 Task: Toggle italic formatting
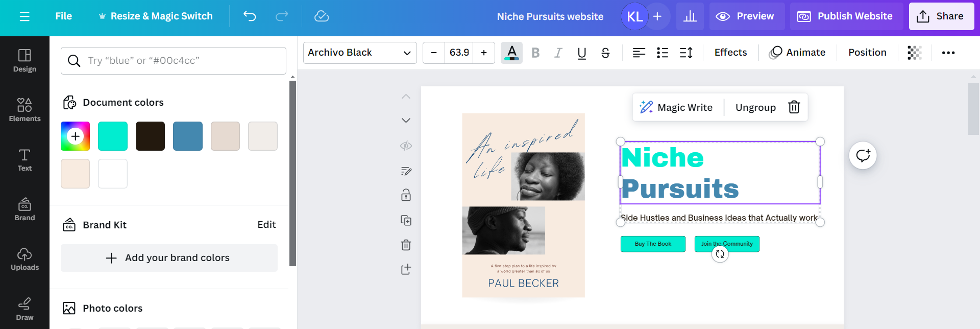(558, 53)
